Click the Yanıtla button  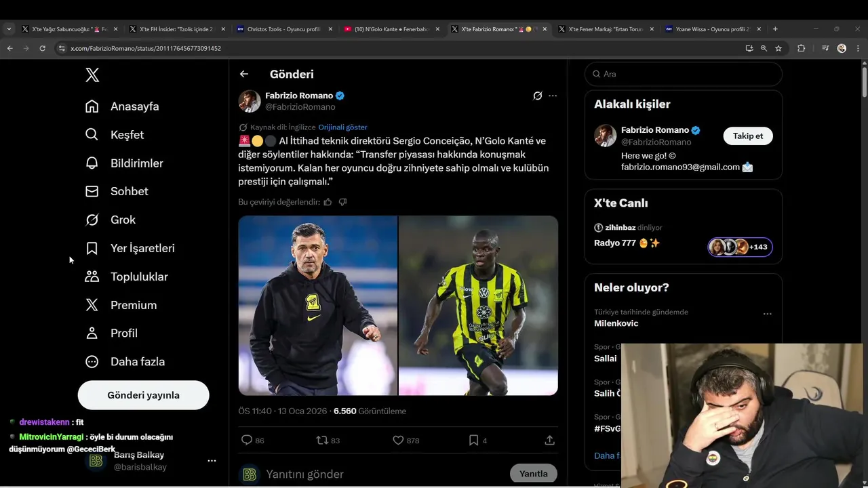coord(534,474)
